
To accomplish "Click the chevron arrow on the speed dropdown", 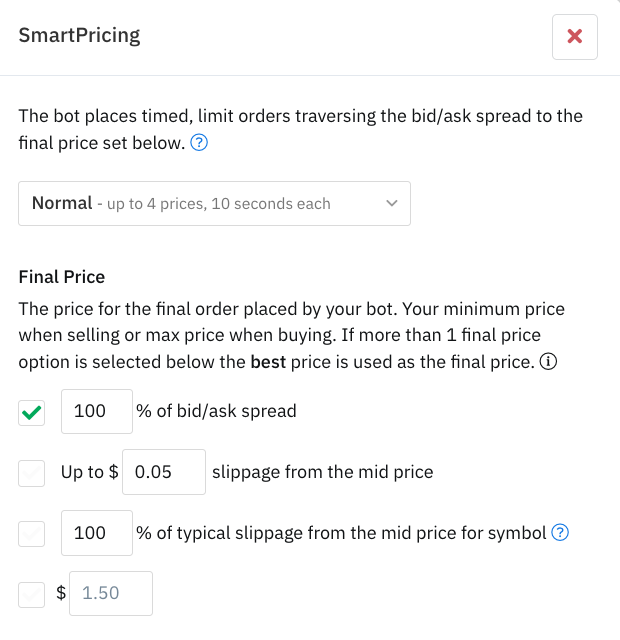I will (x=390, y=203).
